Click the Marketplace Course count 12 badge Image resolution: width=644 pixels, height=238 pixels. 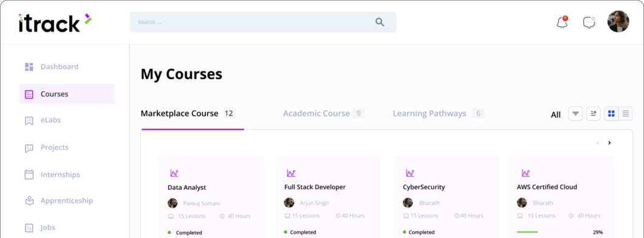(x=229, y=113)
